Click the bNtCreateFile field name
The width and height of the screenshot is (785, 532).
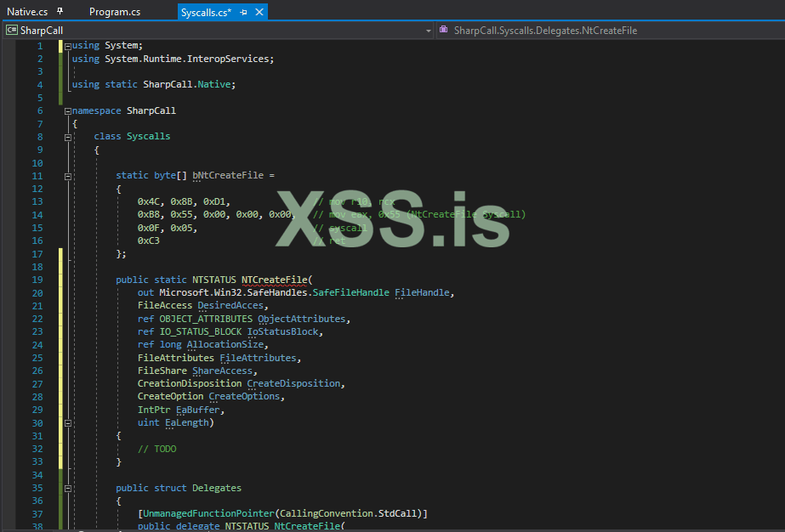point(228,176)
